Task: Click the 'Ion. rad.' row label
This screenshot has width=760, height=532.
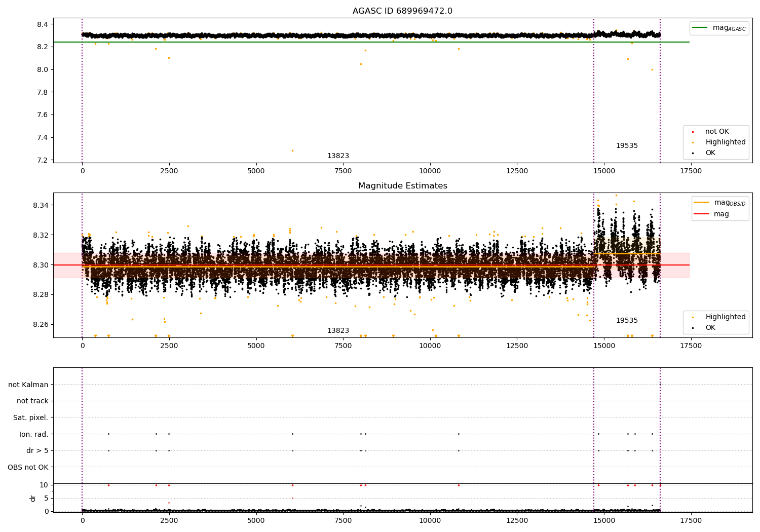Action: 33,434
